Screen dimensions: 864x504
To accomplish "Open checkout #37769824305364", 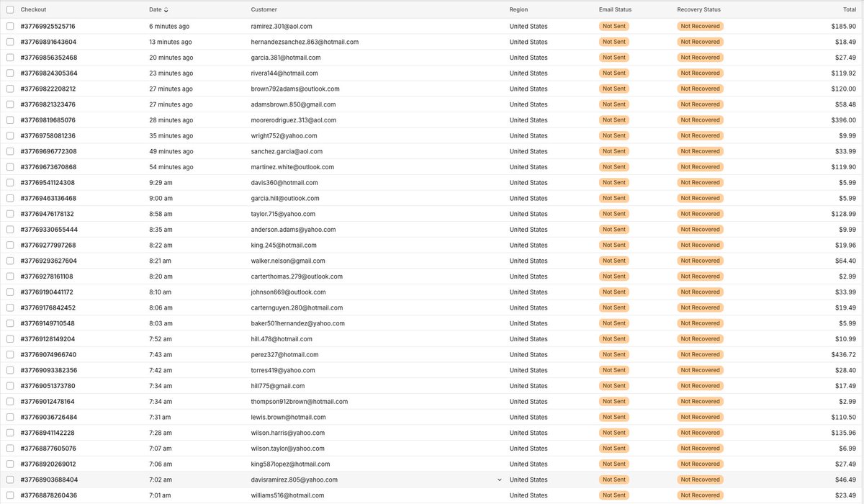I will [49, 73].
